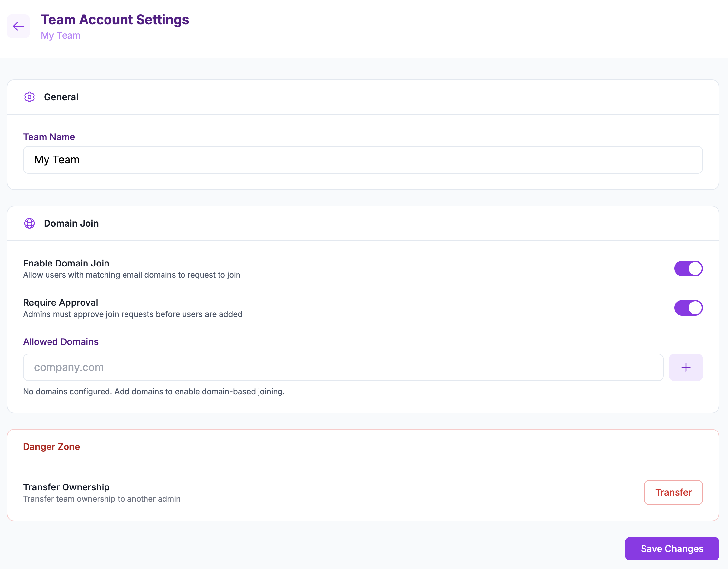Select the Team Name input showing My Team

(x=363, y=159)
